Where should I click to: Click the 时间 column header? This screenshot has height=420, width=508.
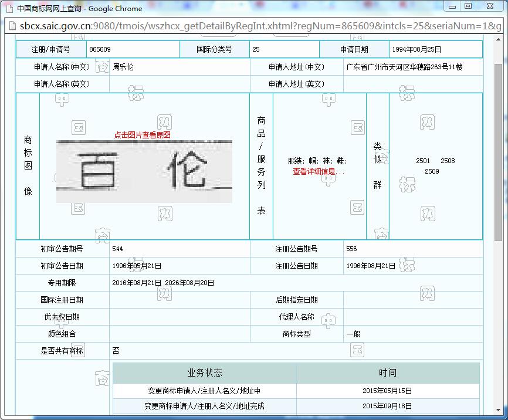coord(387,373)
